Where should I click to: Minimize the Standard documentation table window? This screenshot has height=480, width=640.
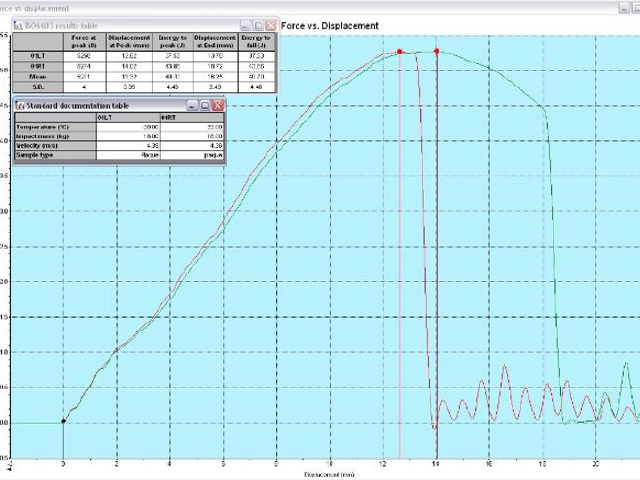point(192,104)
